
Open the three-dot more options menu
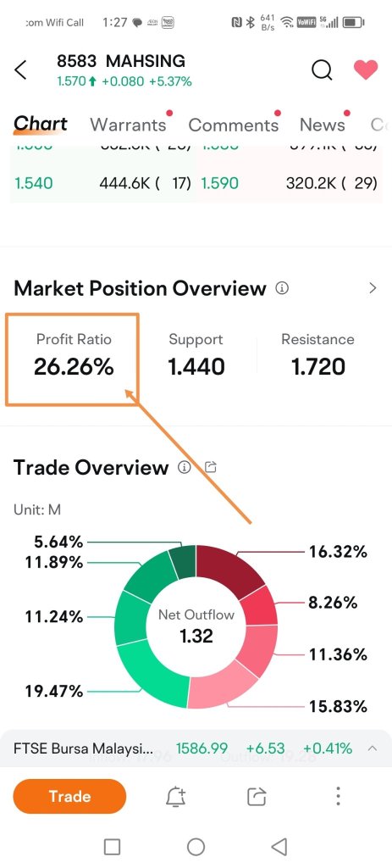click(x=338, y=796)
